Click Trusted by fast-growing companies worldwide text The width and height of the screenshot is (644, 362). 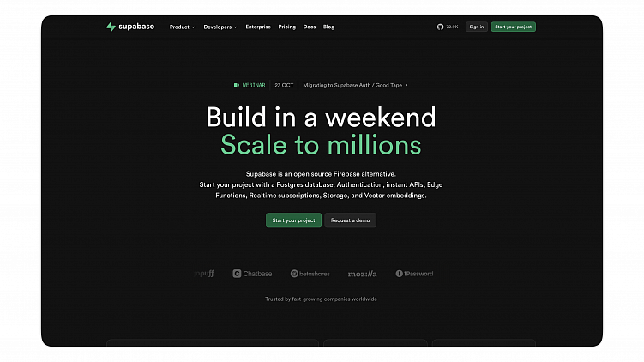point(322,299)
